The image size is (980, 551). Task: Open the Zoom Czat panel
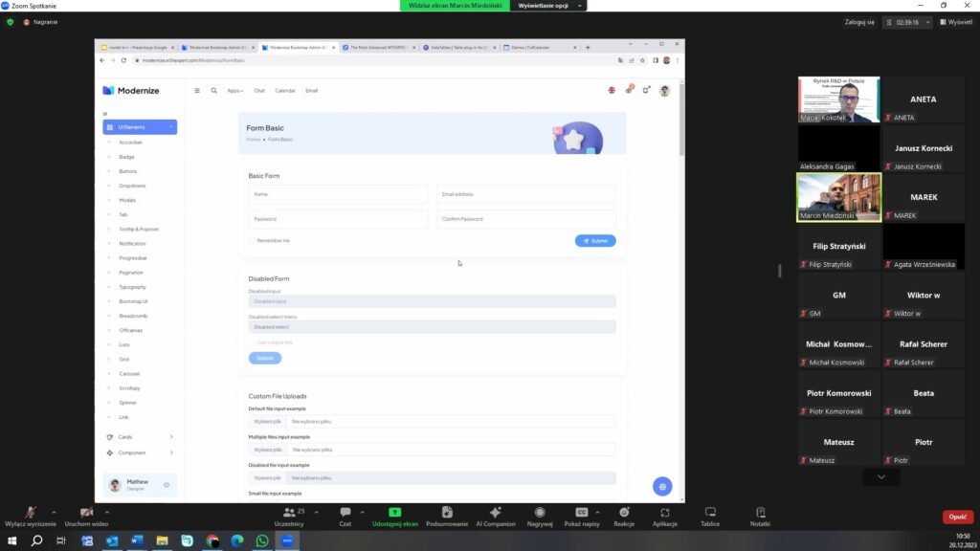click(345, 513)
